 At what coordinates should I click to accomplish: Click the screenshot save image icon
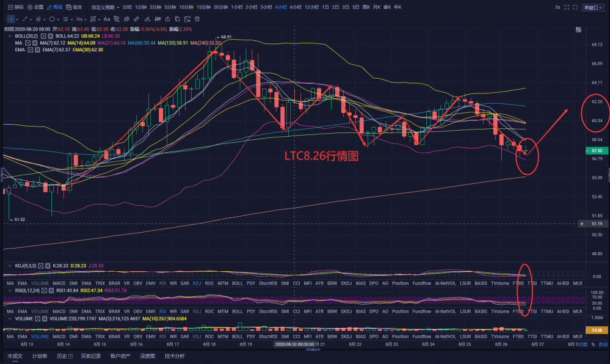(x=187, y=19)
